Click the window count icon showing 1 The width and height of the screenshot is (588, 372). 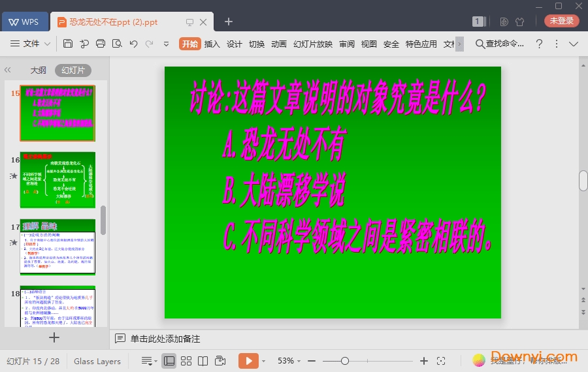(x=479, y=22)
